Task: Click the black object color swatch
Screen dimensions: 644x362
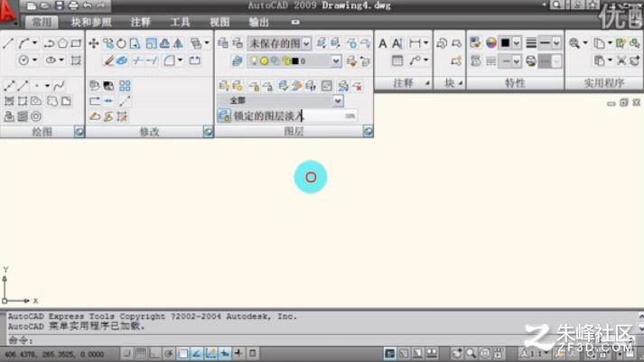Action: pos(506,42)
